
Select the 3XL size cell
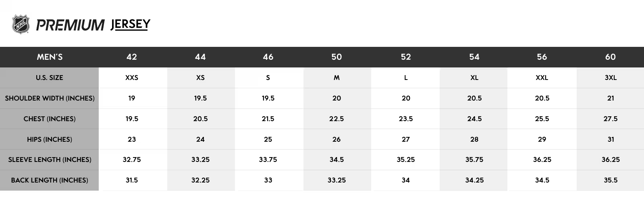611,78
